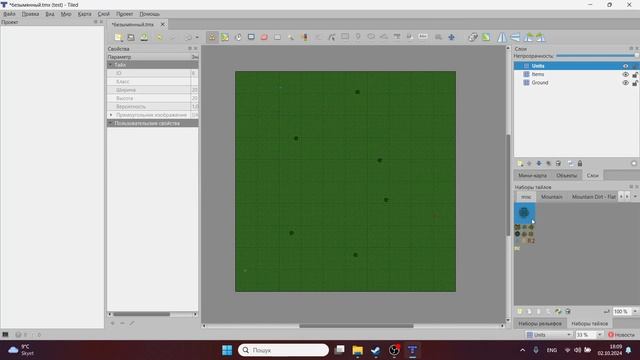Toggle lock of Items layer
Image resolution: width=640 pixels, height=360 pixels.
(635, 74)
